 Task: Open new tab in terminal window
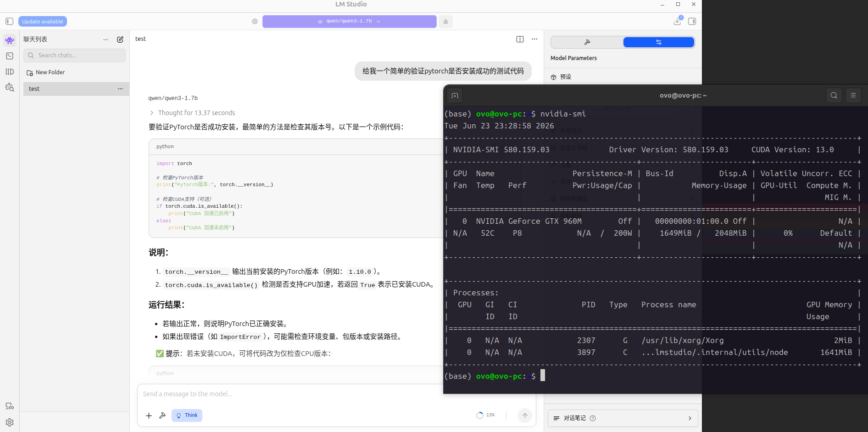pyautogui.click(x=455, y=95)
